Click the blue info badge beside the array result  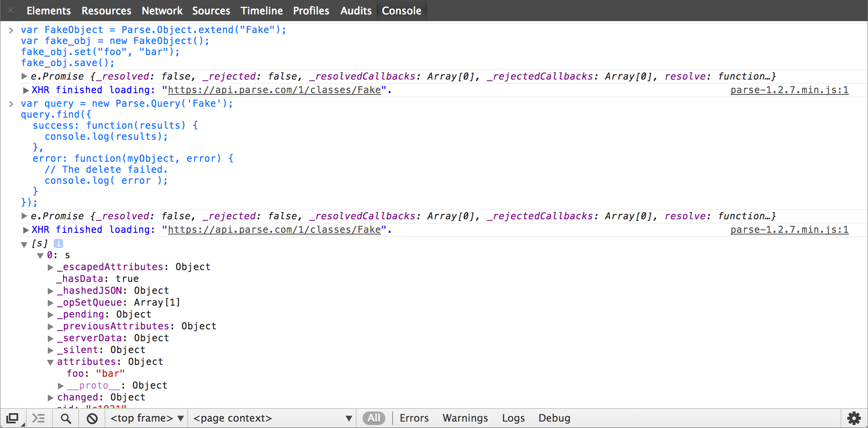point(58,243)
